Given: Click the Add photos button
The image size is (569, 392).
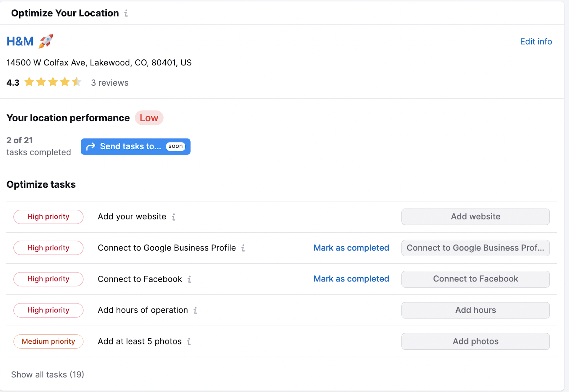Looking at the screenshot, I should [475, 342].
